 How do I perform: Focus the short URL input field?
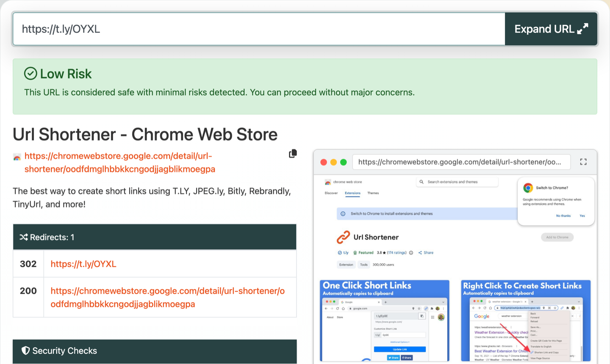(x=259, y=29)
